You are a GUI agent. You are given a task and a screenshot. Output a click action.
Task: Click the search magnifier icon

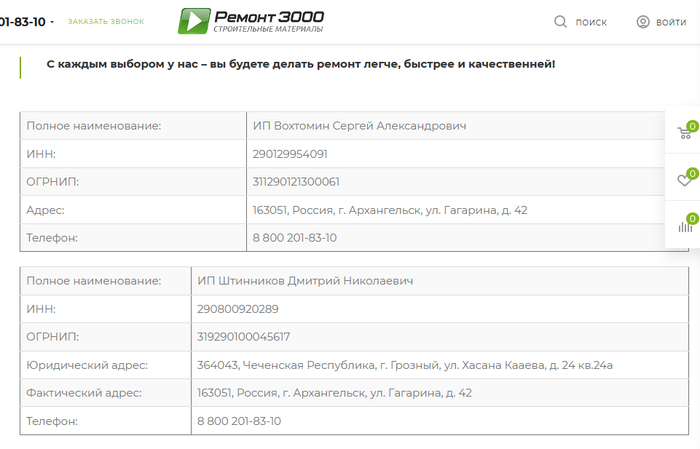pos(561,21)
